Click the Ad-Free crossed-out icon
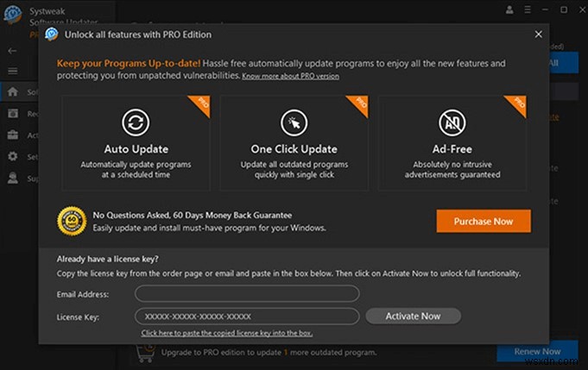The image size is (588, 370). coord(452,122)
